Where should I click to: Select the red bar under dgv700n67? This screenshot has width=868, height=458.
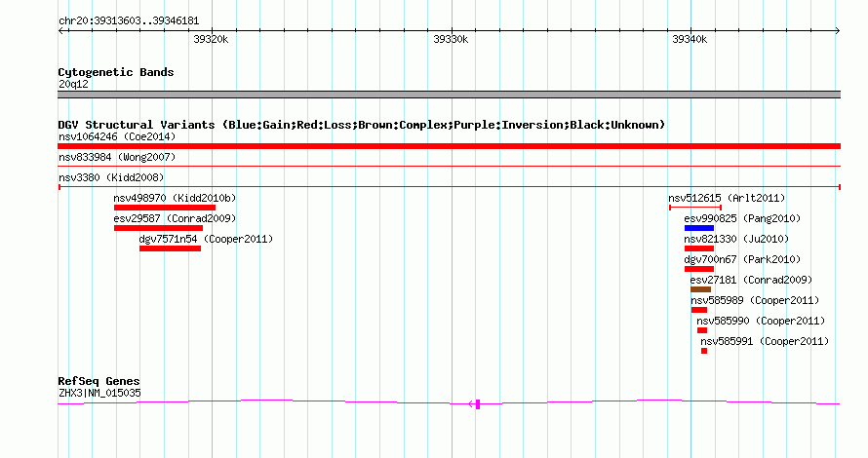pos(699,269)
